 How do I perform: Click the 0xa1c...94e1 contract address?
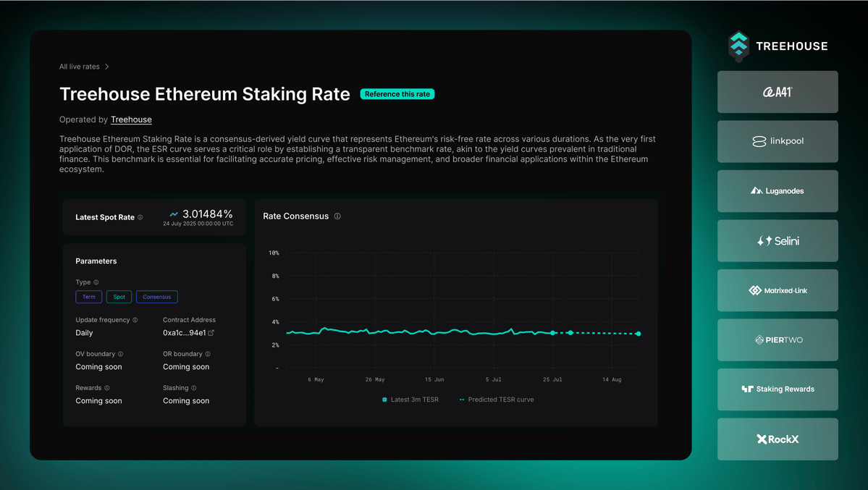tap(185, 333)
